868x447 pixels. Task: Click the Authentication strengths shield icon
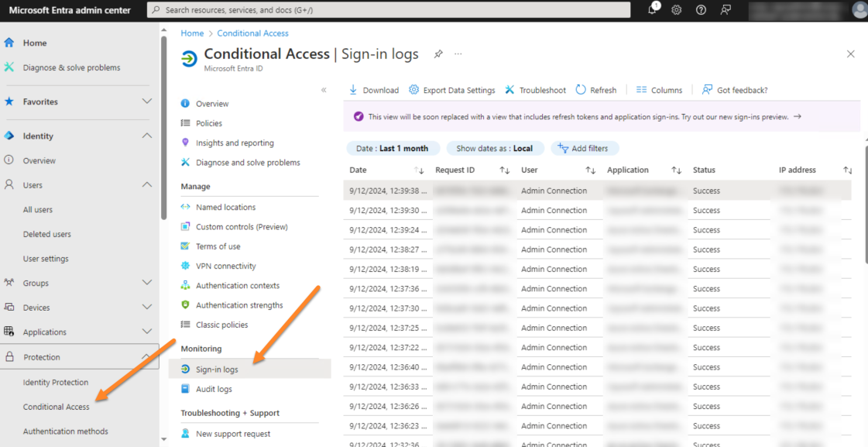pyautogui.click(x=185, y=305)
